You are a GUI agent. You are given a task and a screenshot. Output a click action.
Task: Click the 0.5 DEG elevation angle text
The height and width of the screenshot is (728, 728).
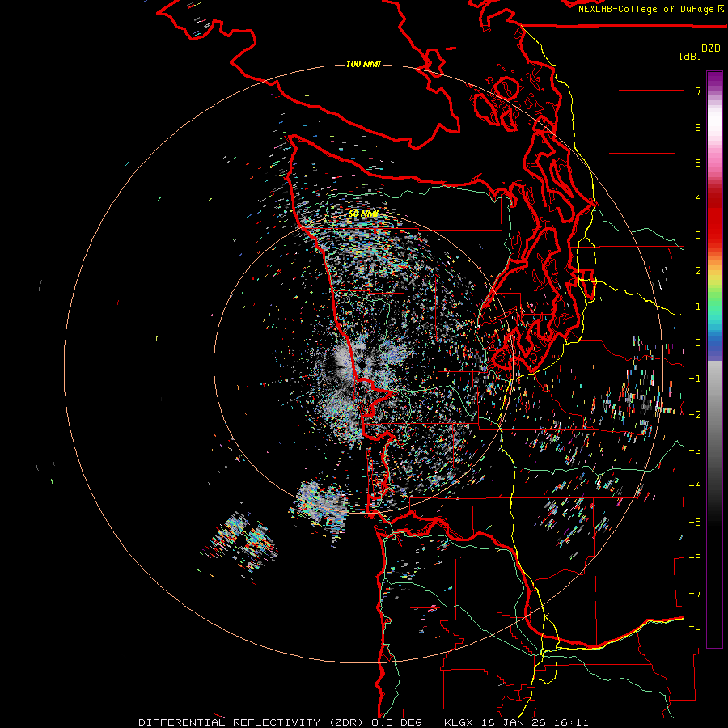(396, 722)
